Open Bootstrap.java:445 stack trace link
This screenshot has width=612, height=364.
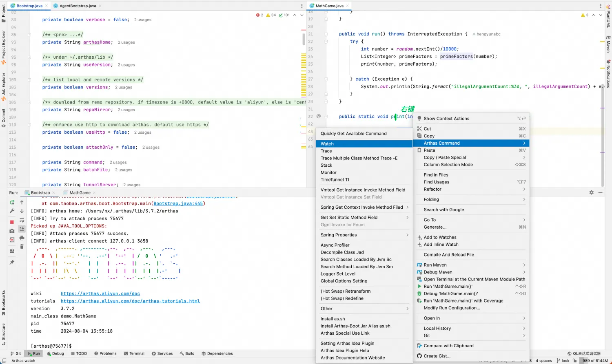click(x=178, y=203)
